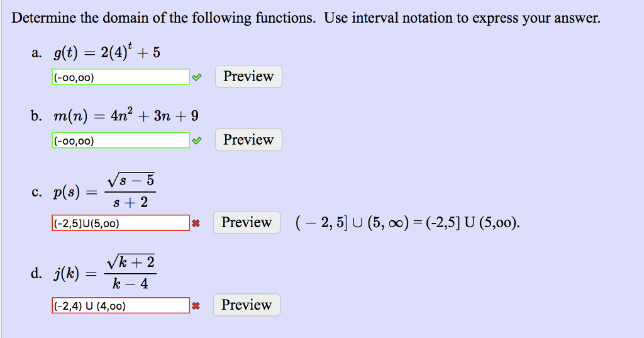Click the m(n) = 4n² + 3n + 9 formula
The image size is (644, 338).
(x=126, y=116)
